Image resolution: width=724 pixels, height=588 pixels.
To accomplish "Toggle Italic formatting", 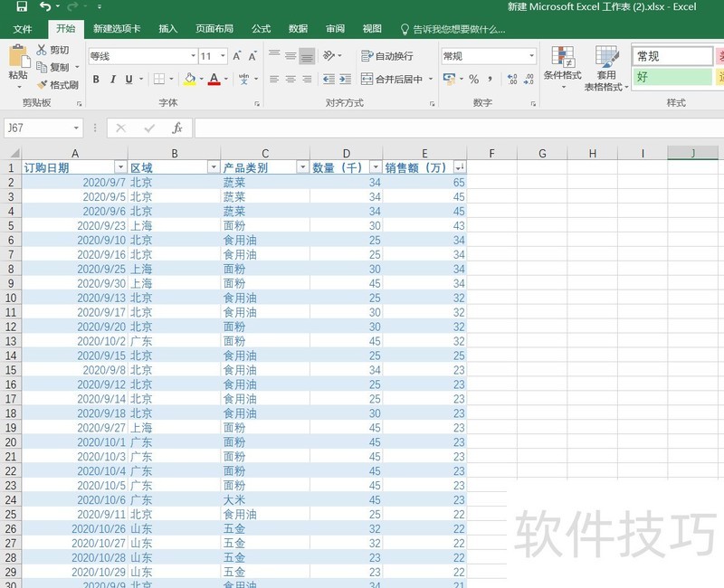I will [x=112, y=80].
